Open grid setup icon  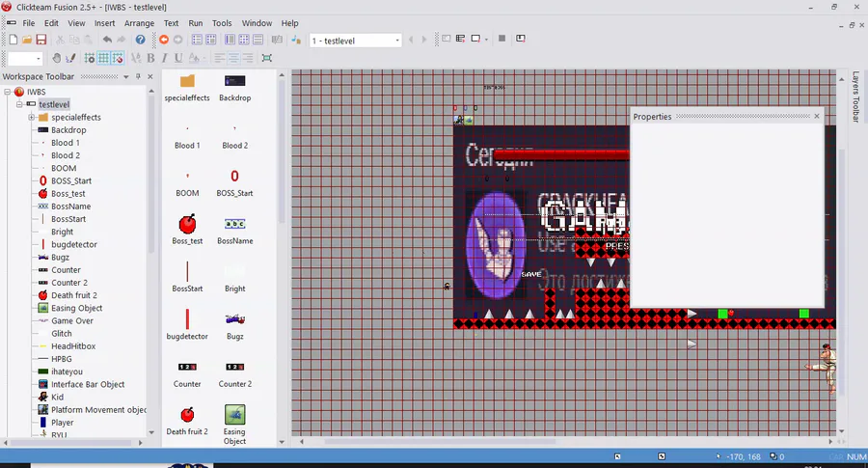89,58
